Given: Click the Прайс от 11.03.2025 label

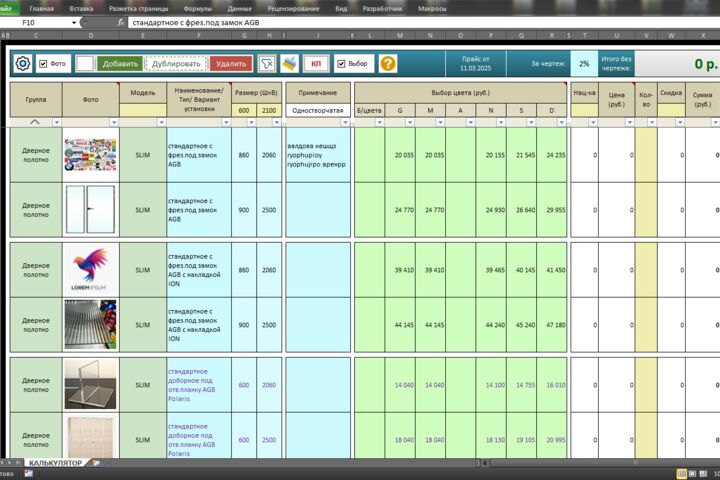Looking at the screenshot, I should click(x=476, y=63).
